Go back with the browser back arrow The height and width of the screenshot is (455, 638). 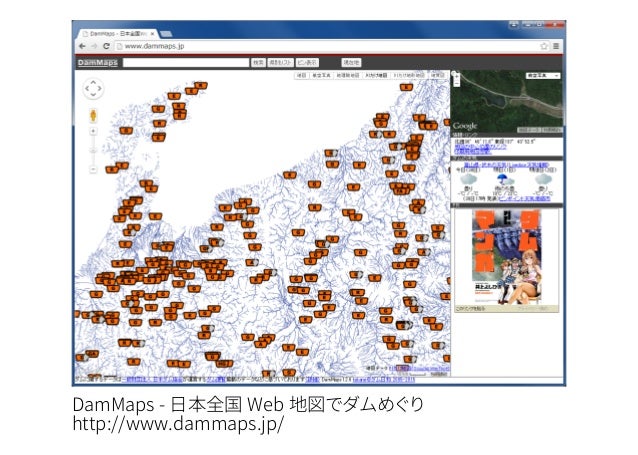click(82, 46)
